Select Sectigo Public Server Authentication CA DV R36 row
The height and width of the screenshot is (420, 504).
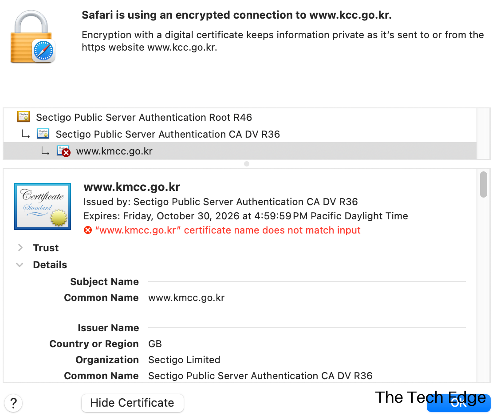coord(168,134)
